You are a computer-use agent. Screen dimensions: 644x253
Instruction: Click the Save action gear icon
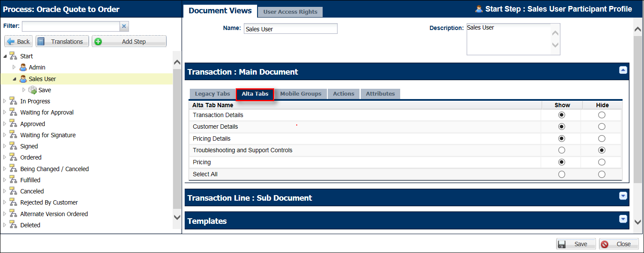(x=32, y=90)
